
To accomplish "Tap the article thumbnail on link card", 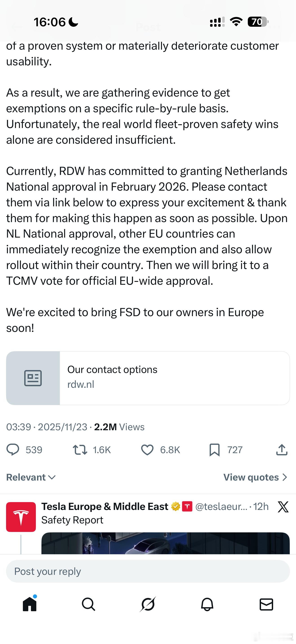I will click(33, 378).
